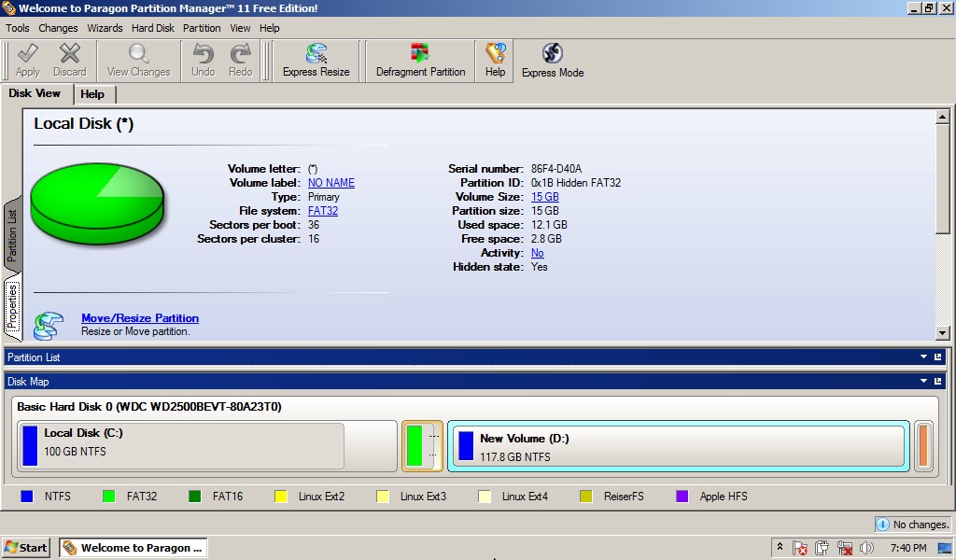956x560 pixels.
Task: Click the Apple HFS purple legend swatch
Action: click(682, 497)
